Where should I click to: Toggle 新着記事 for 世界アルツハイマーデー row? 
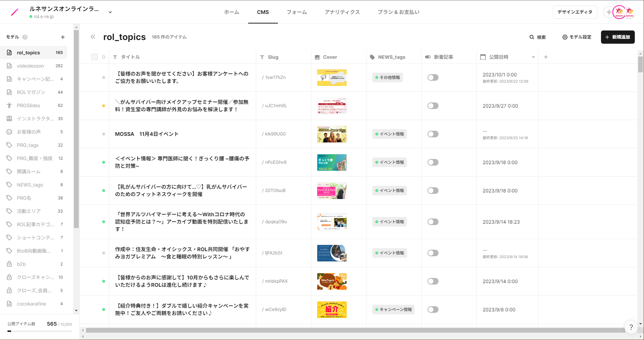(433, 222)
